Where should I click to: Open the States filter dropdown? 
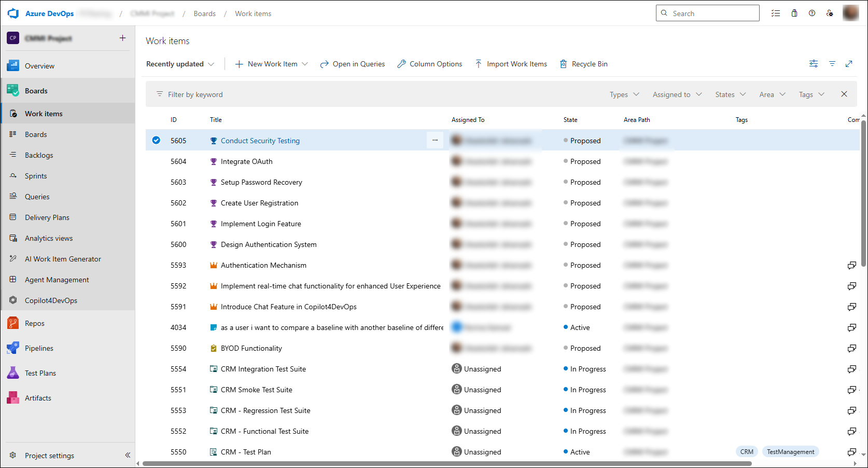pos(730,94)
